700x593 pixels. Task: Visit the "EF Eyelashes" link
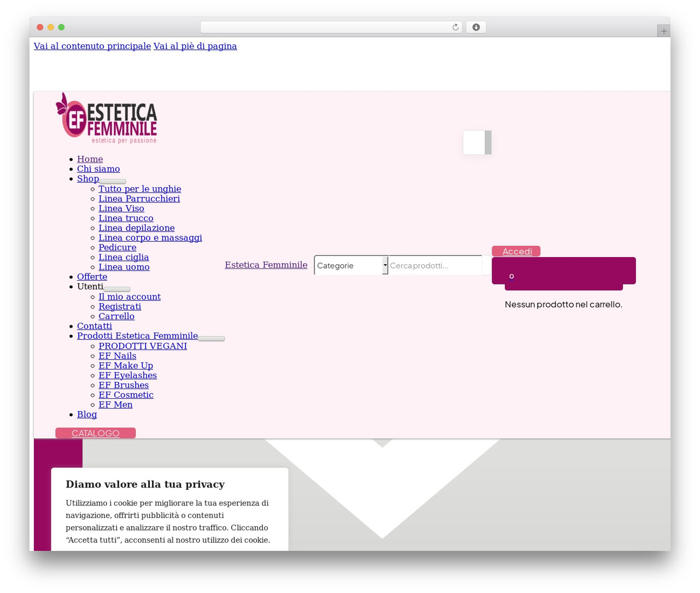pyautogui.click(x=127, y=376)
